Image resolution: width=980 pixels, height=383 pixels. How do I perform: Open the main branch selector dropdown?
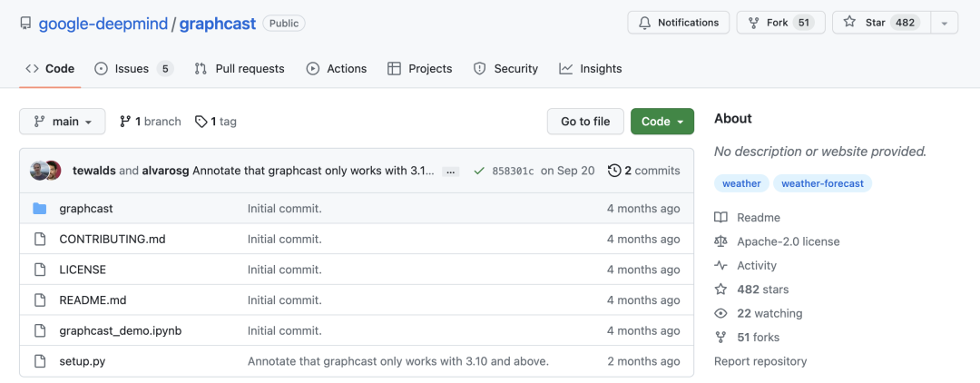(63, 122)
